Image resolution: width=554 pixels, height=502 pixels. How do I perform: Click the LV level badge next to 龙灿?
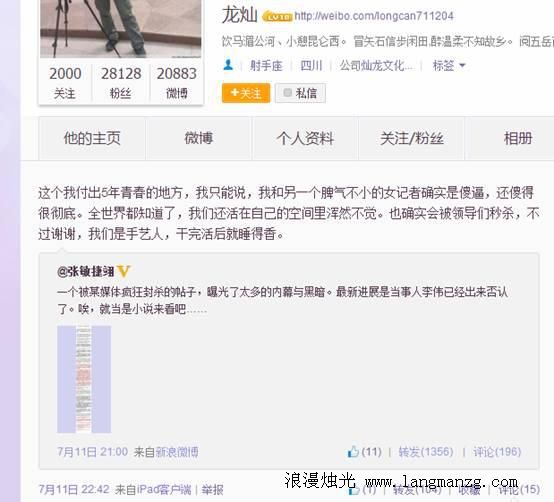click(277, 16)
